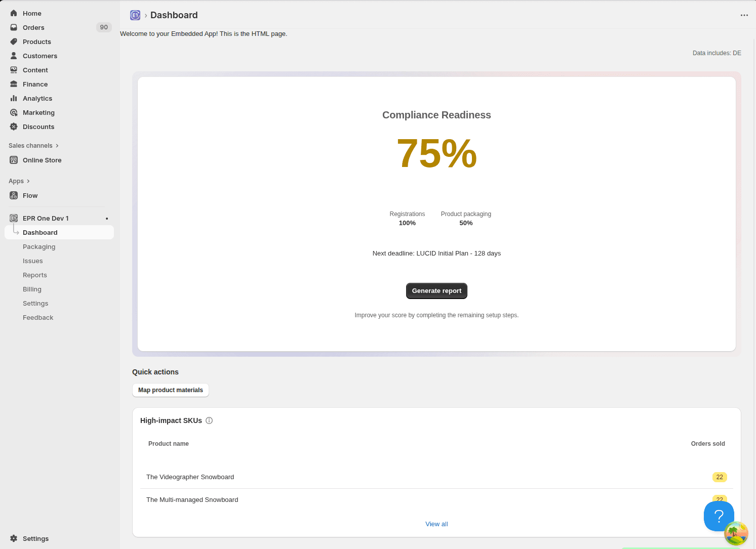The height and width of the screenshot is (549, 756).
Task: Select the Discounts icon
Action: (x=14, y=126)
